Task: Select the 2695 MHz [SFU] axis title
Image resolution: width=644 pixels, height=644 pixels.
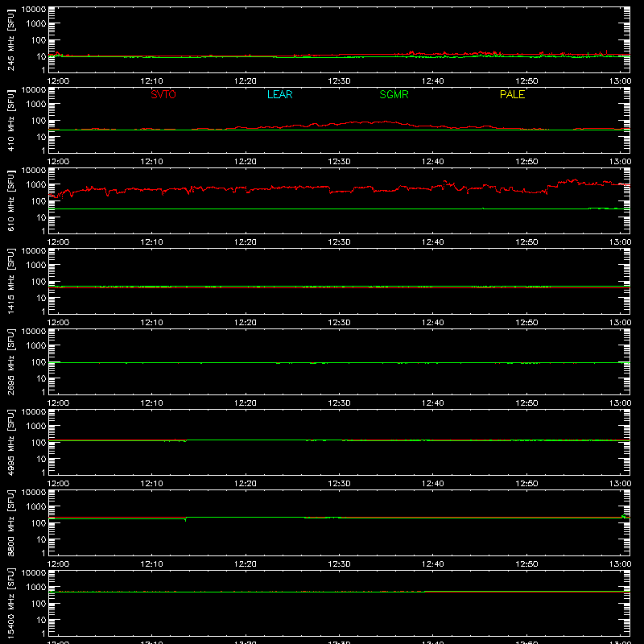Action: point(10,361)
